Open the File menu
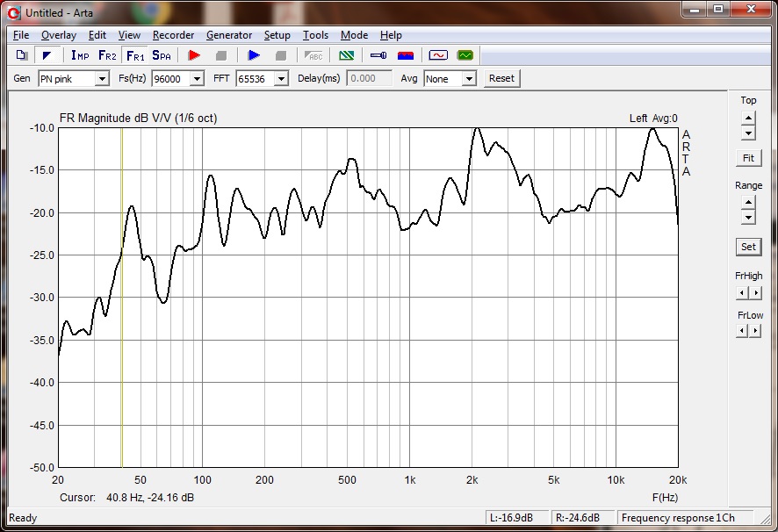Viewport: 778px width, 532px height. pyautogui.click(x=21, y=35)
